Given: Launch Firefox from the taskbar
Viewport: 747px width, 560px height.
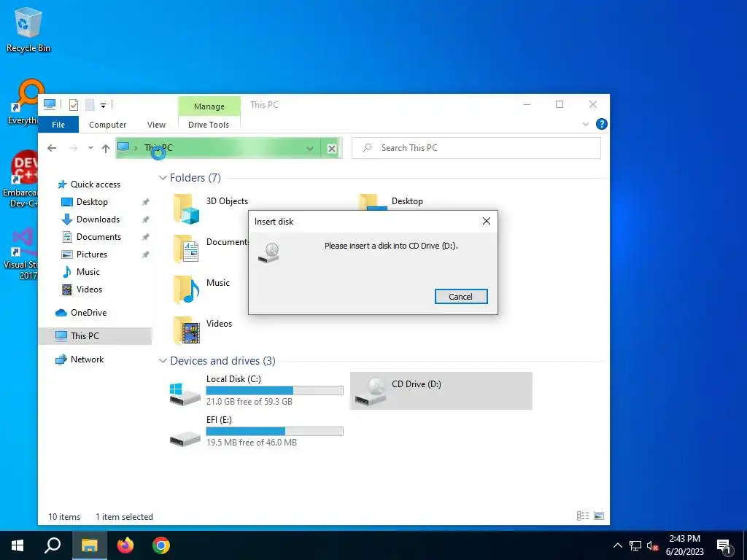Looking at the screenshot, I should [125, 545].
